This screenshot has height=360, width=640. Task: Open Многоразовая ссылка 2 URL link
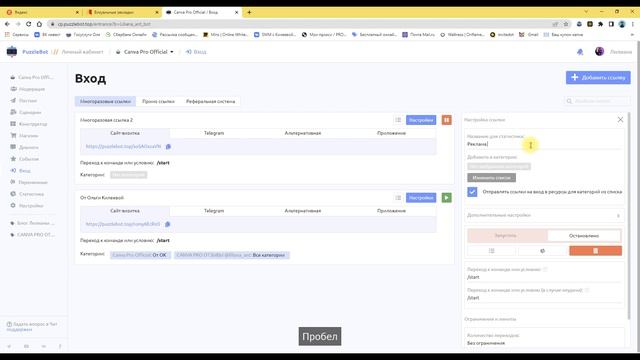click(124, 146)
